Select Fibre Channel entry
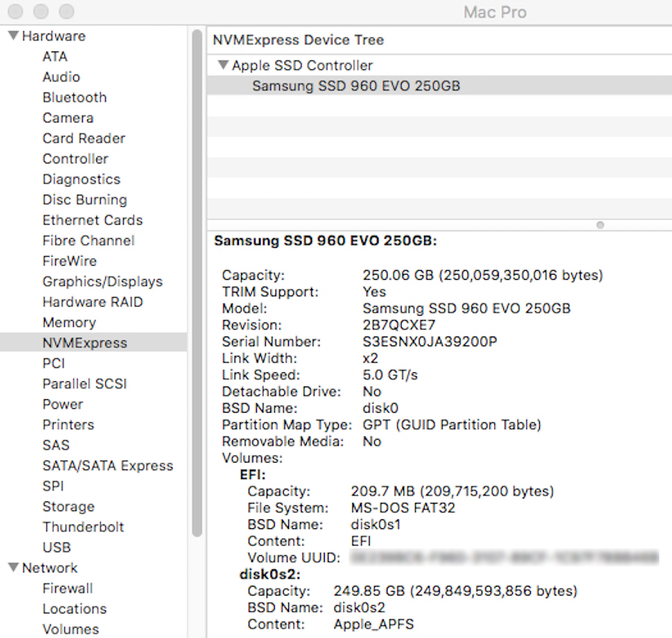 pyautogui.click(x=89, y=240)
